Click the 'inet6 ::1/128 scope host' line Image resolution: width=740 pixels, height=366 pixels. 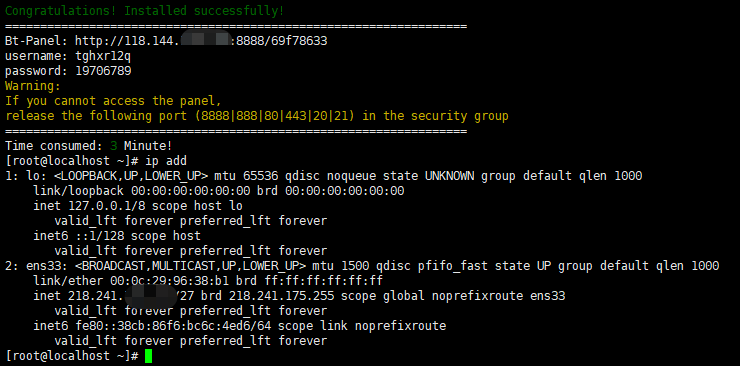pos(117,236)
